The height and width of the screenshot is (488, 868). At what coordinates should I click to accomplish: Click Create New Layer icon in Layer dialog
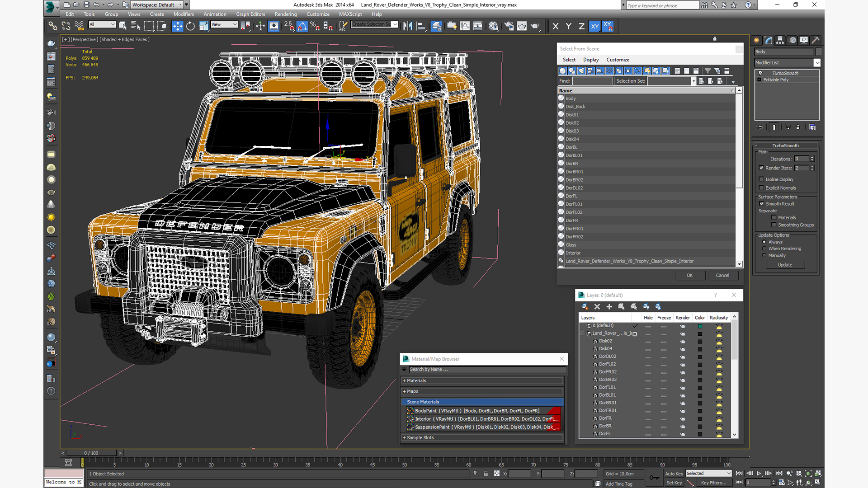(x=585, y=307)
